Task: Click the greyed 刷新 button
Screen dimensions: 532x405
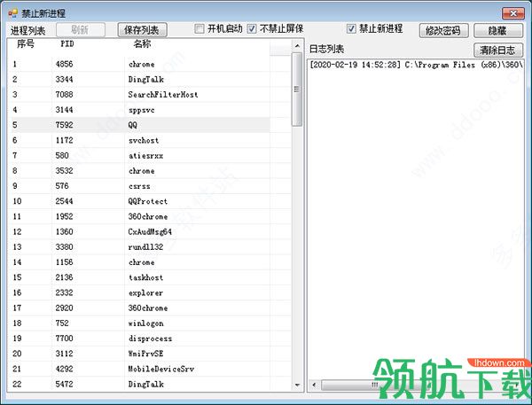Action: (x=81, y=30)
